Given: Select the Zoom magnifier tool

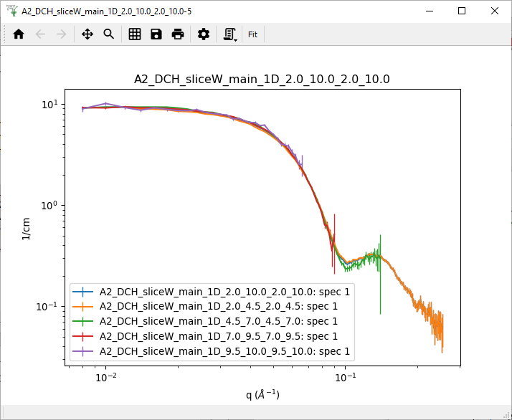Looking at the screenshot, I should point(109,34).
